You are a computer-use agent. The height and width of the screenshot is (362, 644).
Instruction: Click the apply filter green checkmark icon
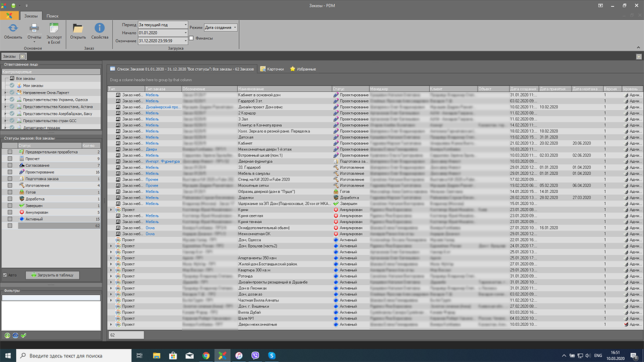[x=23, y=335]
